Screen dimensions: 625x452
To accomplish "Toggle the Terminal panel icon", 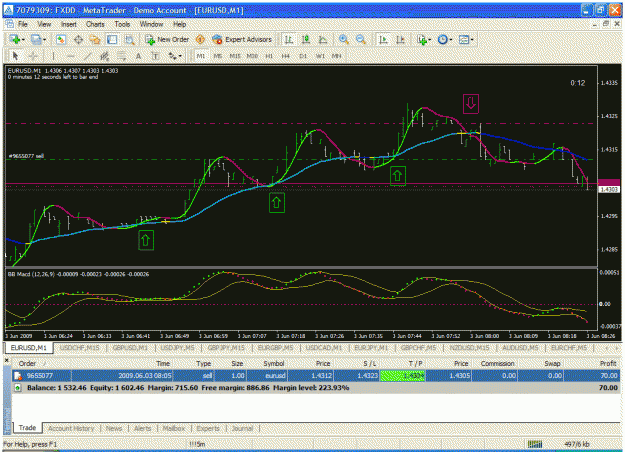I will 112,39.
